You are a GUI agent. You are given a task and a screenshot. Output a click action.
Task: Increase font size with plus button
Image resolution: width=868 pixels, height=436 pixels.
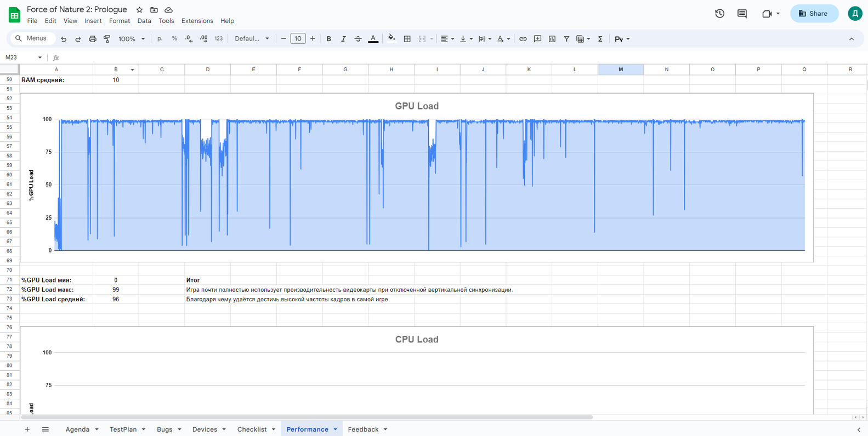(x=313, y=39)
